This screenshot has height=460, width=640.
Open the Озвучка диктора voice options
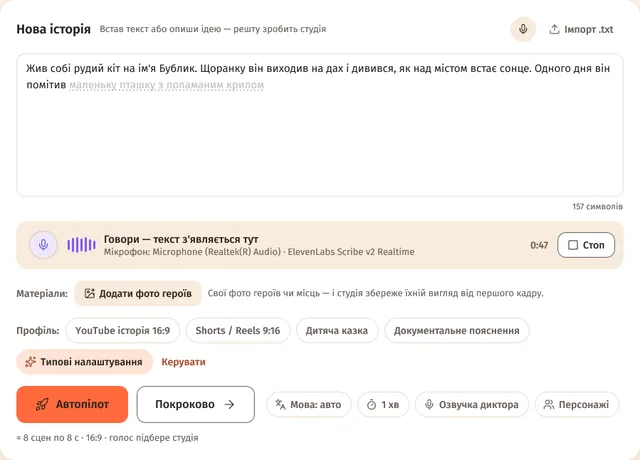coord(472,404)
